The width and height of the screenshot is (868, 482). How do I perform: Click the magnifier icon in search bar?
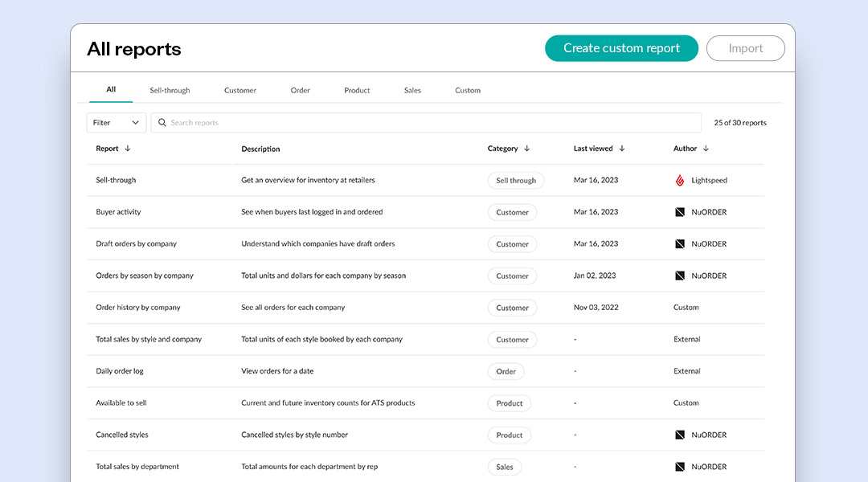tap(162, 123)
